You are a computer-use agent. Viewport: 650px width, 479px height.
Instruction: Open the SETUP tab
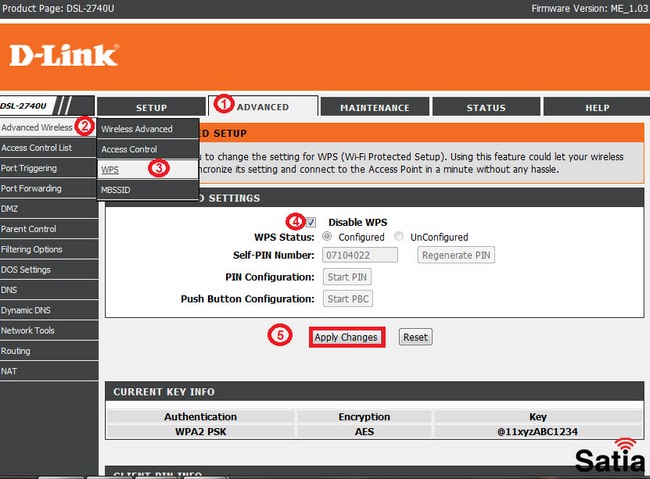click(151, 107)
